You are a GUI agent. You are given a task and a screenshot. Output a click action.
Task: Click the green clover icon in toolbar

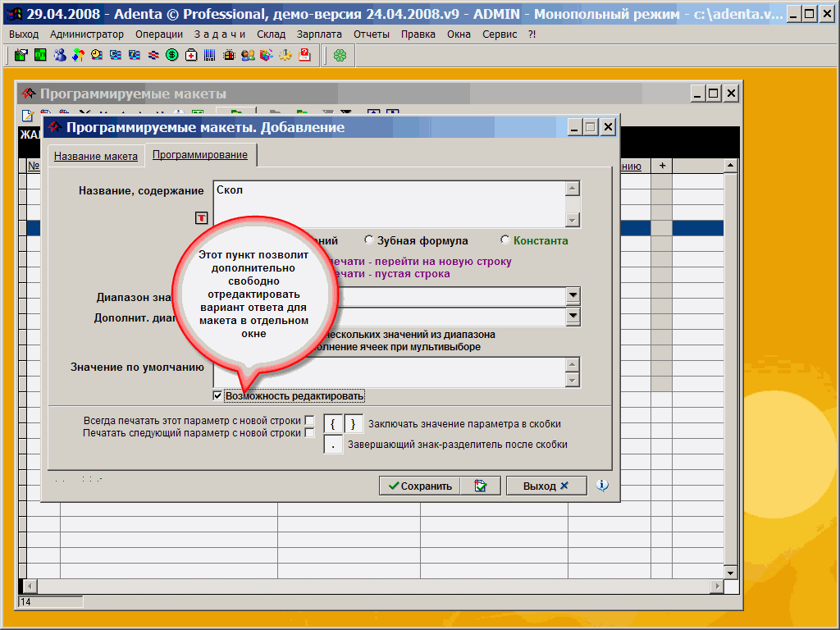(x=340, y=55)
